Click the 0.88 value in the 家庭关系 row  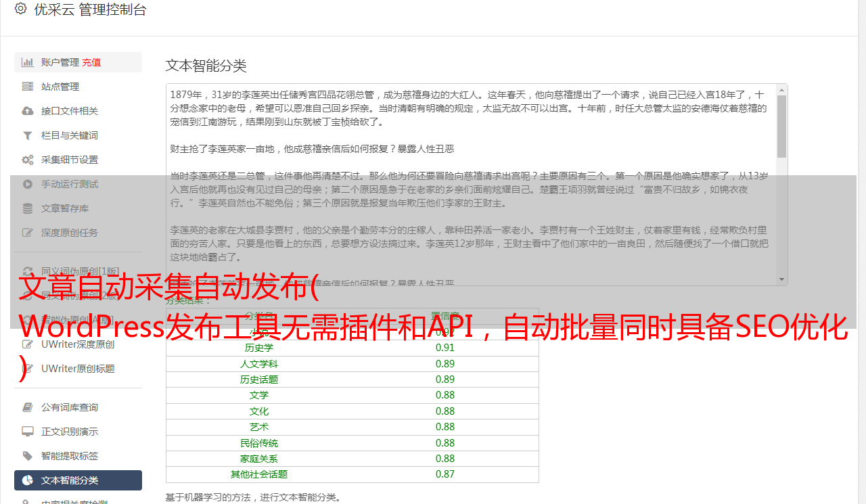click(445, 459)
